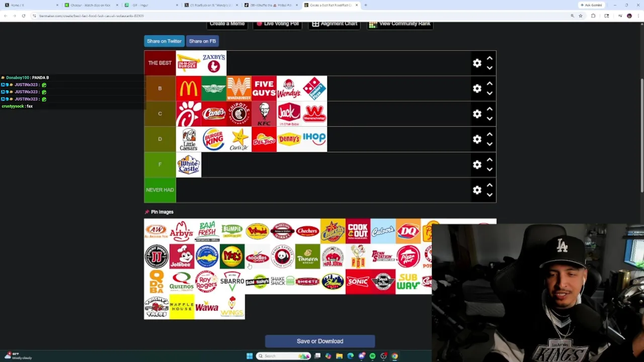Move NEVER HAD tier row up
Image resolution: width=644 pixels, height=362 pixels.
pos(490,185)
